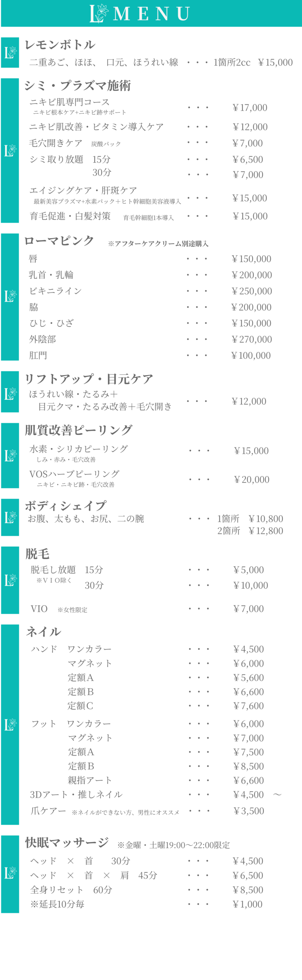Select the ニキビ肌専門コース menu item
The image size is (302, 980).
click(x=69, y=102)
